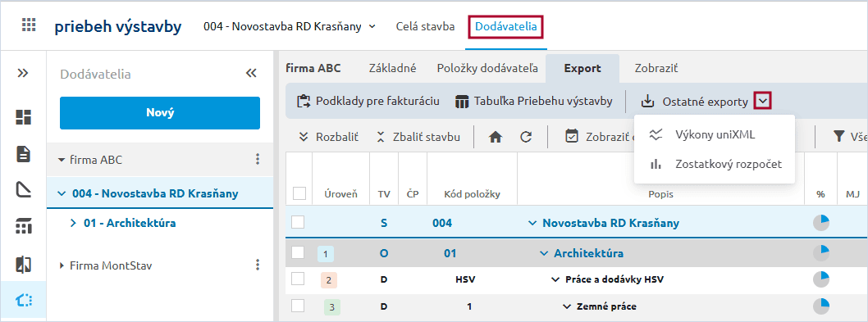The image size is (868, 322).
Task: Check the Zemné práce row checkbox
Action: pyautogui.click(x=298, y=306)
